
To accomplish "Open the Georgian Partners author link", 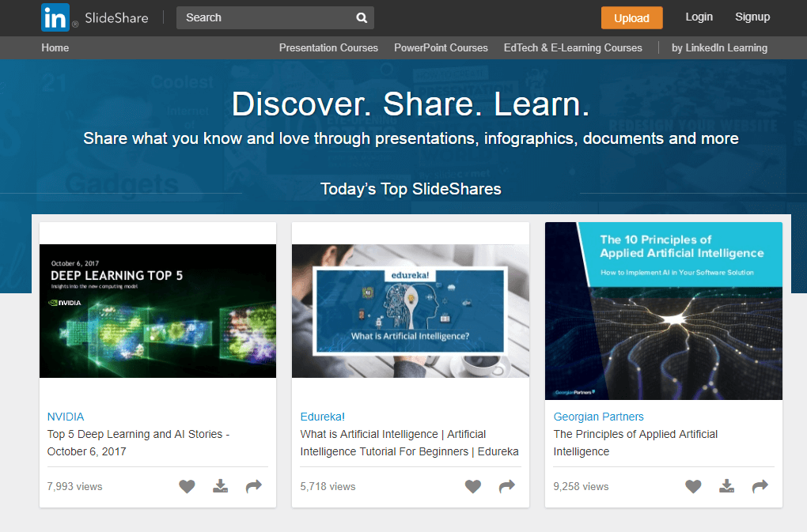I will tap(599, 417).
